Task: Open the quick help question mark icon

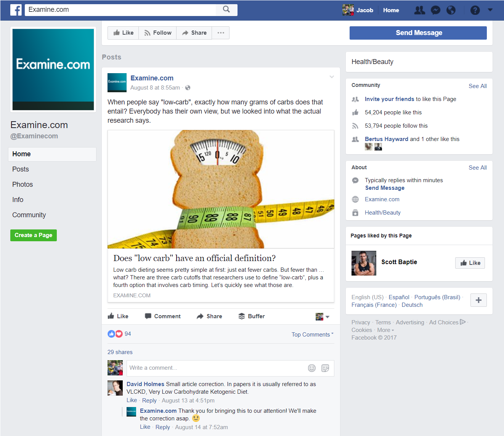Action: 475,10
